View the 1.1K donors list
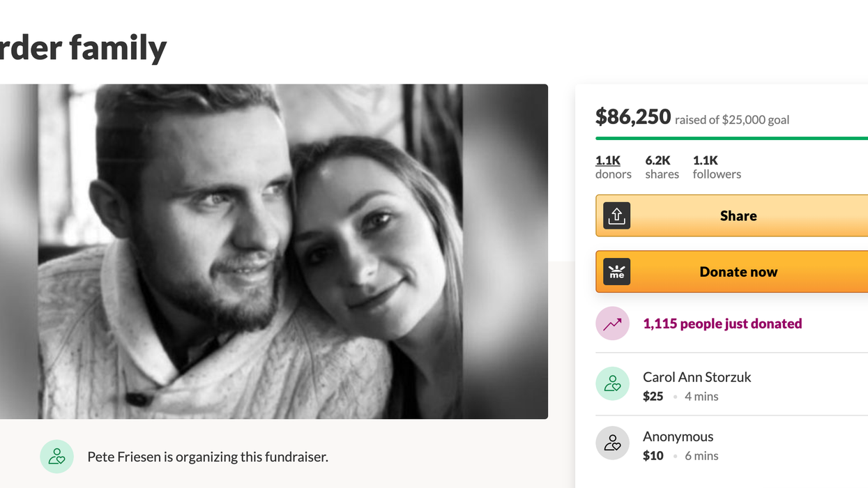The width and height of the screenshot is (868, 488). (613, 167)
